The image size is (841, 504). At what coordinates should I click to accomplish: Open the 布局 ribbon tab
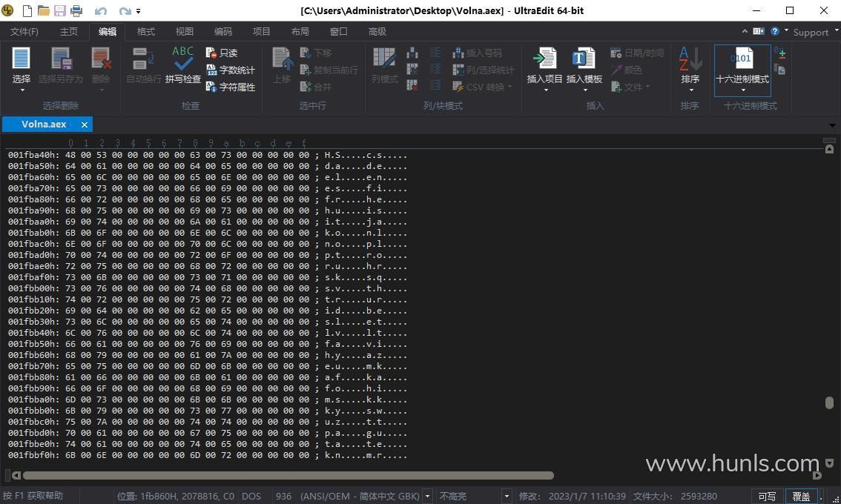(x=300, y=32)
